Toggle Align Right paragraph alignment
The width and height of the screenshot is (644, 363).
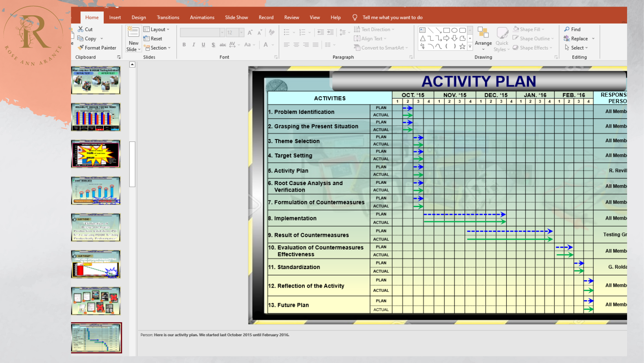(306, 45)
